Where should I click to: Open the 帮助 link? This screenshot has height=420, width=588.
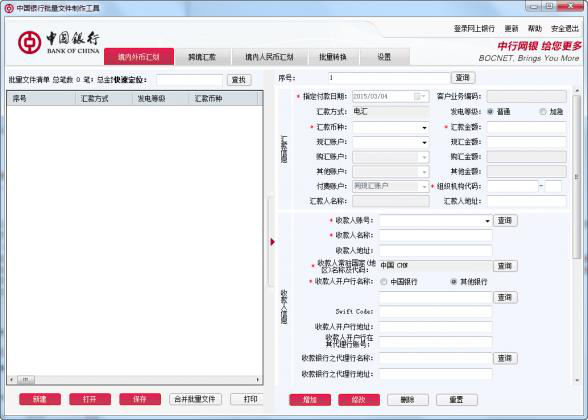(535, 28)
